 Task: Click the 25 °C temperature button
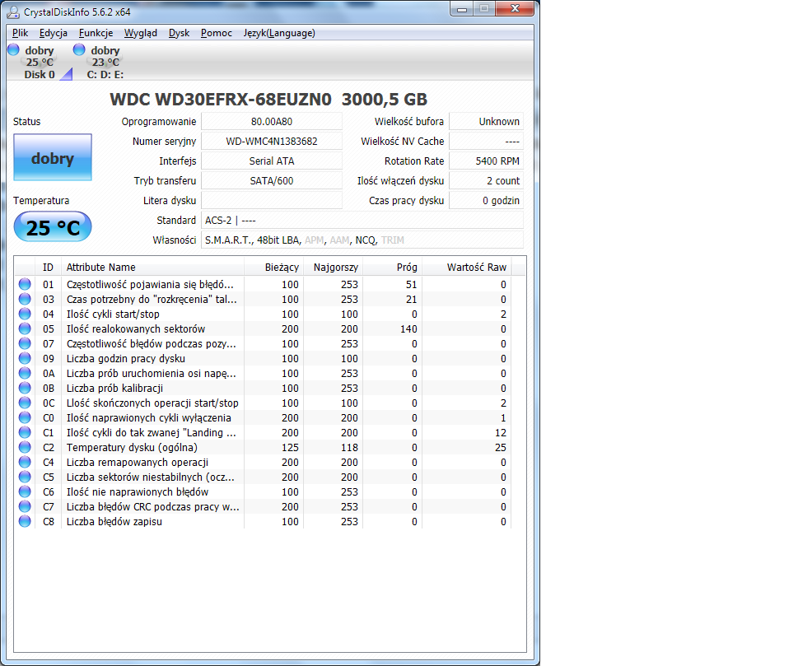(53, 226)
